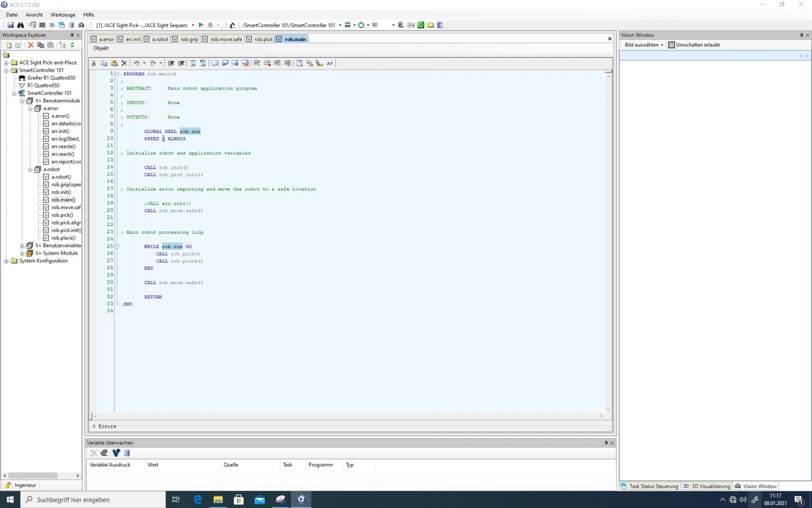Open the SmartController 101 path dropdown

point(340,25)
